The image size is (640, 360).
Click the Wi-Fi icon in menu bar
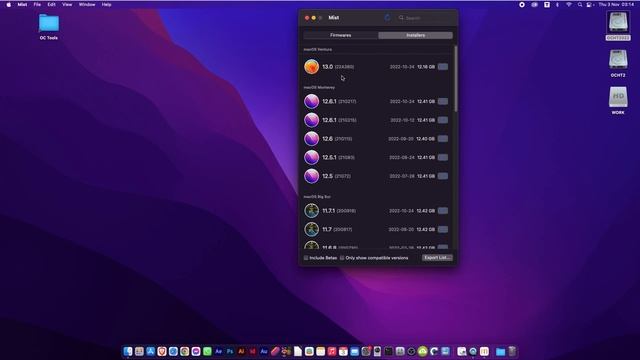coord(569,4)
